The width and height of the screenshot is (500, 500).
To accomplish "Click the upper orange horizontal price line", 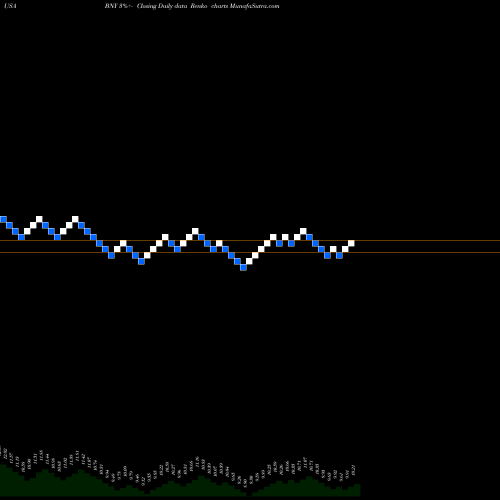I will point(250,240).
